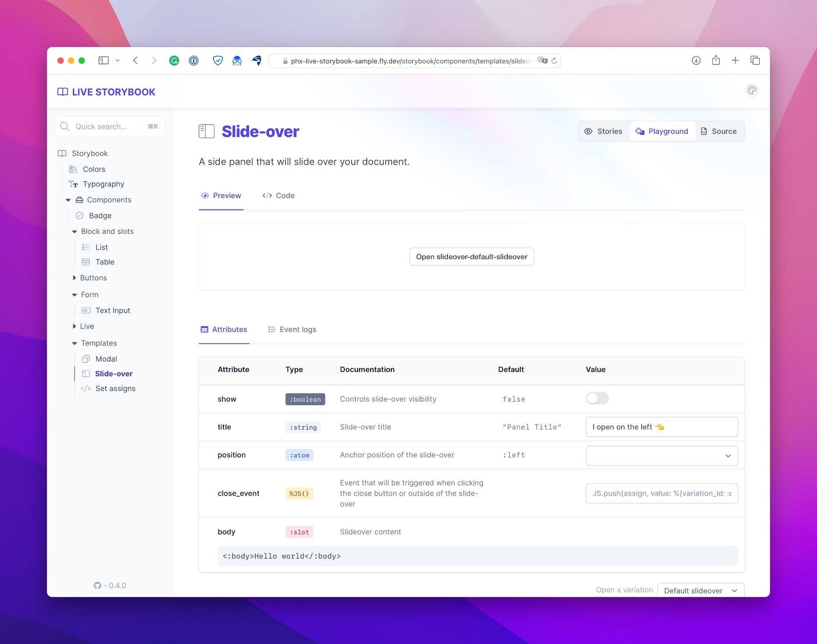Open the Text Input component
The width and height of the screenshot is (817, 644).
click(x=113, y=310)
